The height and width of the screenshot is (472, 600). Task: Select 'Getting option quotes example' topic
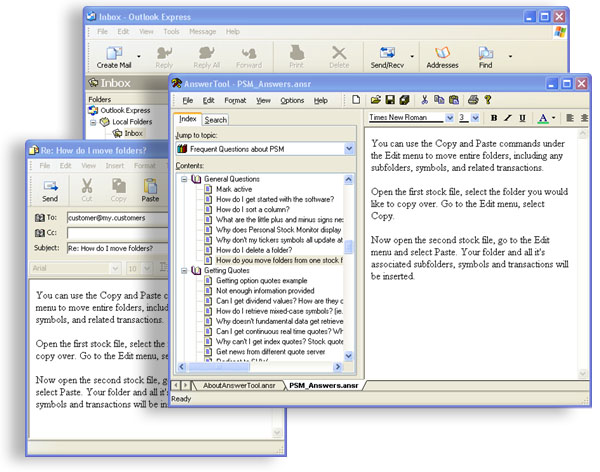pyautogui.click(x=261, y=281)
